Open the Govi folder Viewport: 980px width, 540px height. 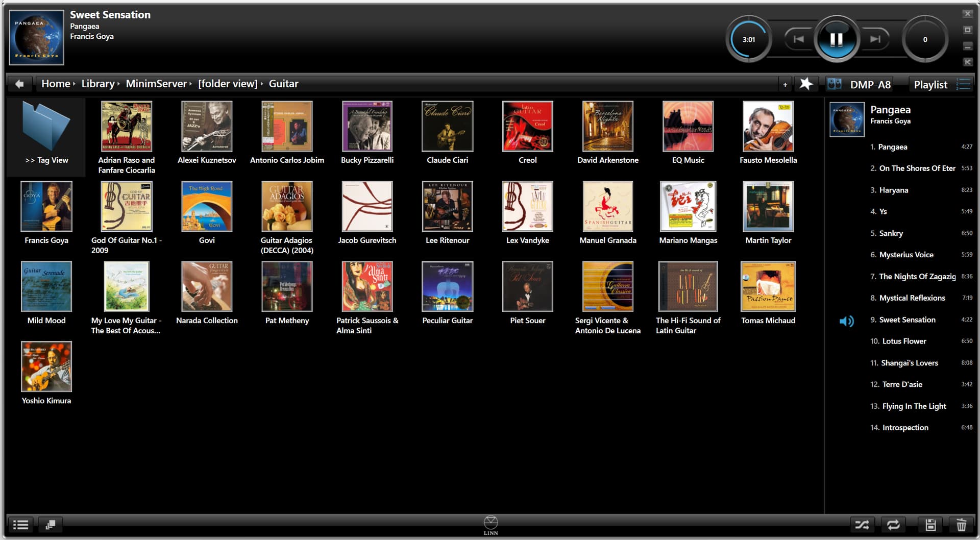[207, 213]
